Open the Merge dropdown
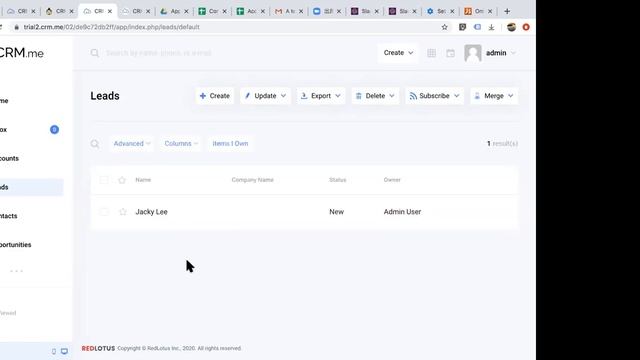 coord(494,96)
